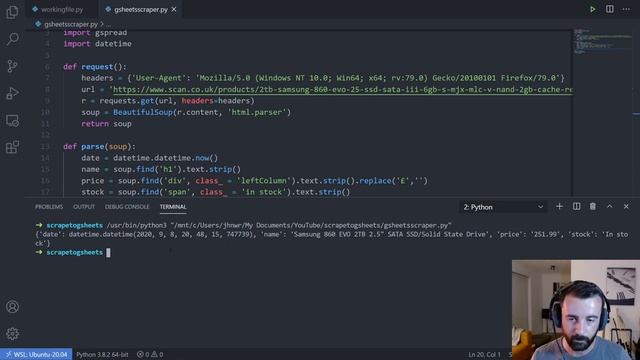640x360 pixels.
Task: Run Python file with play button
Action: pos(592,9)
